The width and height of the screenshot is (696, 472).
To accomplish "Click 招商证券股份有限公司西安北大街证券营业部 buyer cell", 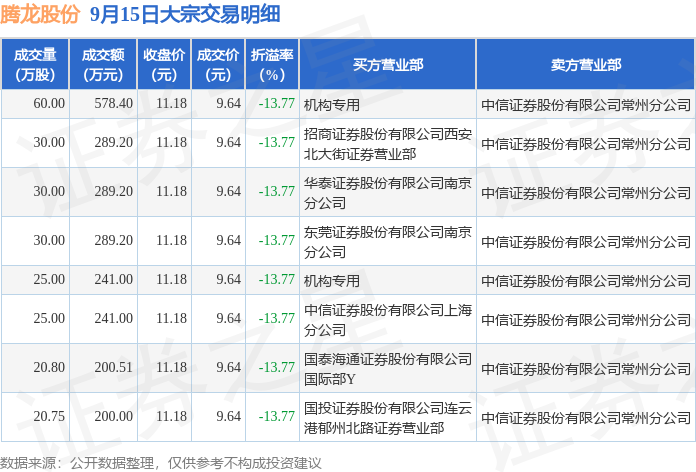I will tap(388, 144).
